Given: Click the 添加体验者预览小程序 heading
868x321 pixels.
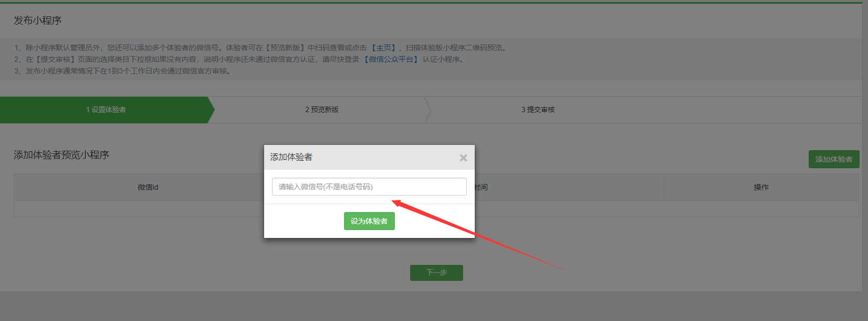Looking at the screenshot, I should pyautogui.click(x=61, y=155).
